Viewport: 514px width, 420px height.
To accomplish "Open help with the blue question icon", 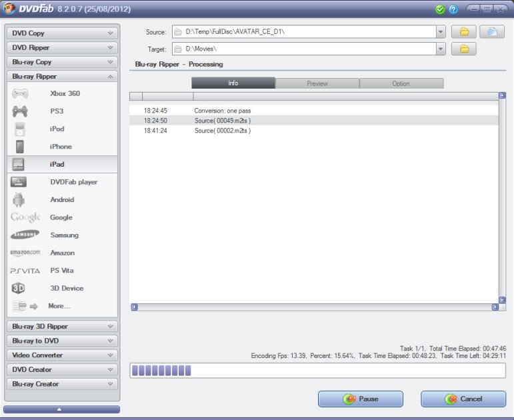I will (x=453, y=9).
